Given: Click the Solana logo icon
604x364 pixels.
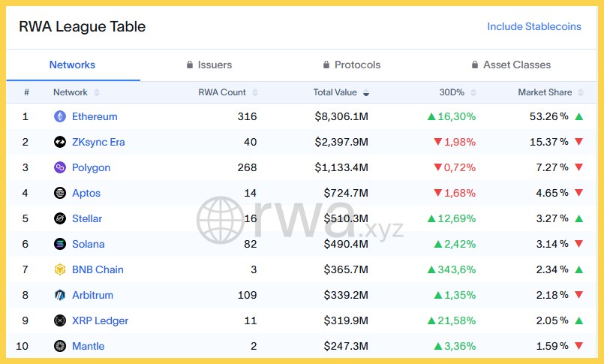Looking at the screenshot, I should 60,244.
